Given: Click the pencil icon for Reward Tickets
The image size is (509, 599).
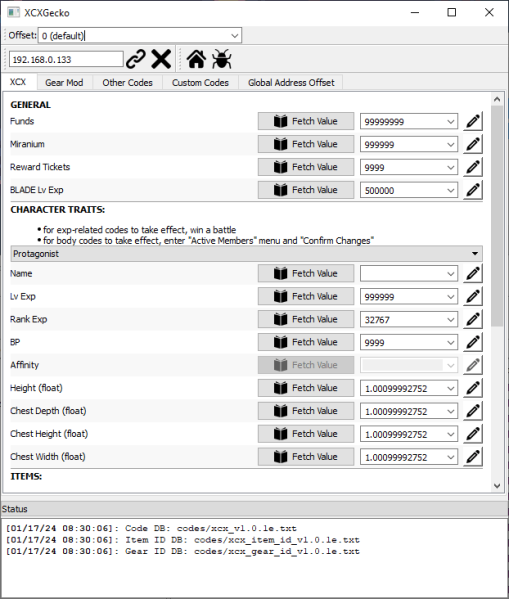Looking at the screenshot, I should click(473, 167).
